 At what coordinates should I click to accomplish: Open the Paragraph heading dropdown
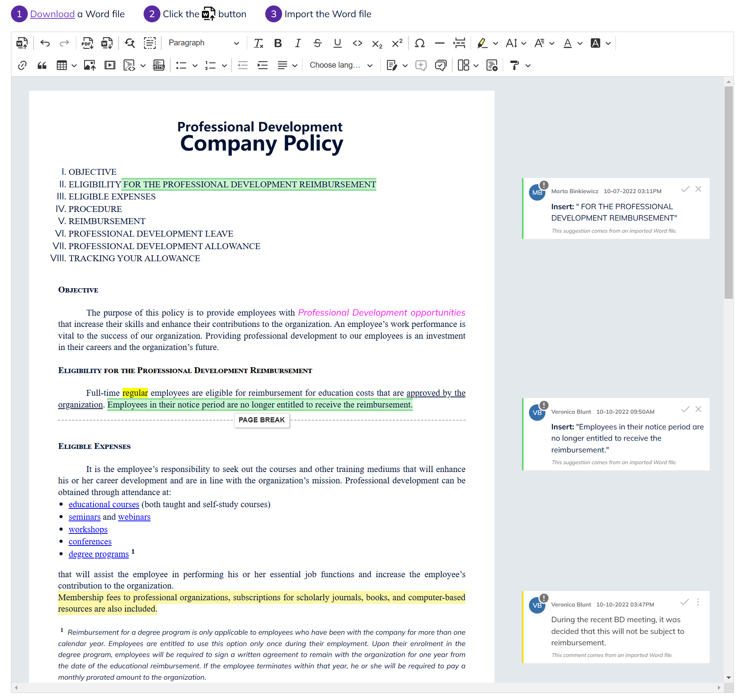coord(203,43)
